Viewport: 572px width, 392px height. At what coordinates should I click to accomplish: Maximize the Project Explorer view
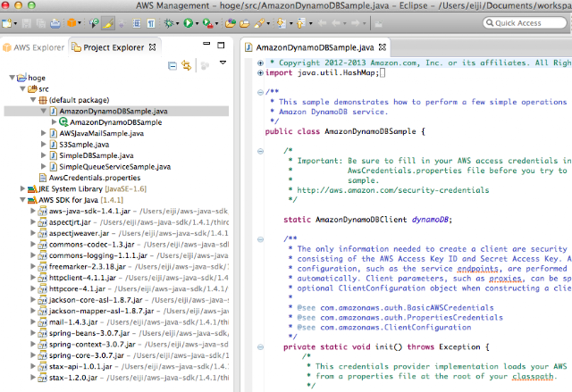[221, 46]
